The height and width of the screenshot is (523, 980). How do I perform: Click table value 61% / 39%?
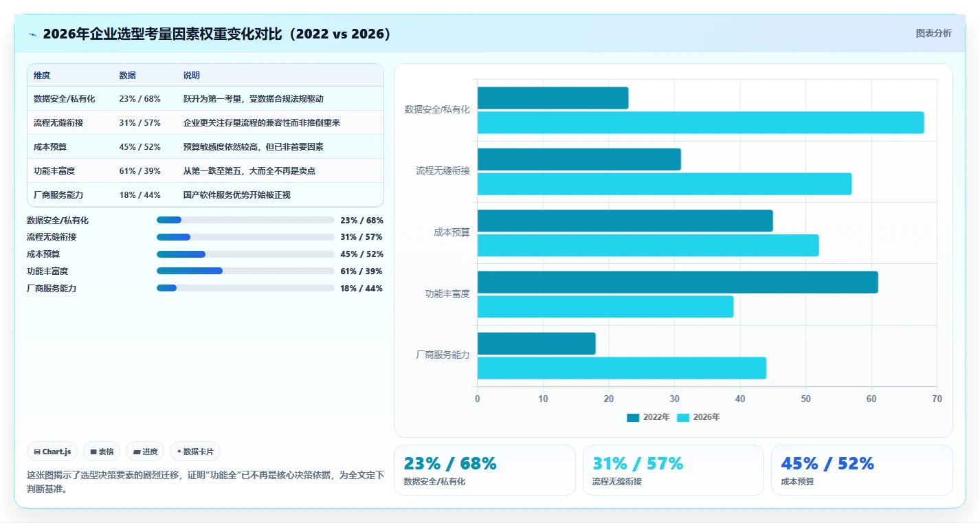[x=140, y=171]
